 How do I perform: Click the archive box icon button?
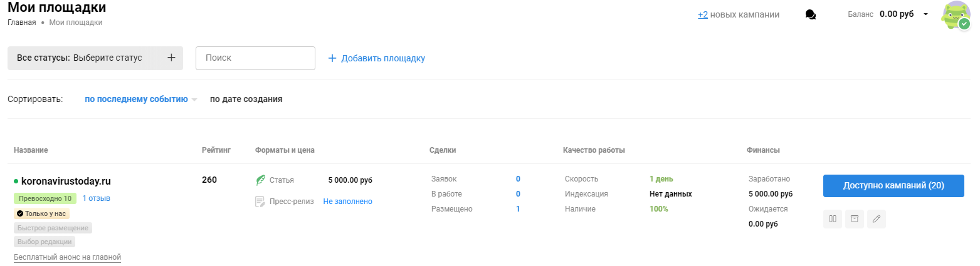[x=854, y=218]
